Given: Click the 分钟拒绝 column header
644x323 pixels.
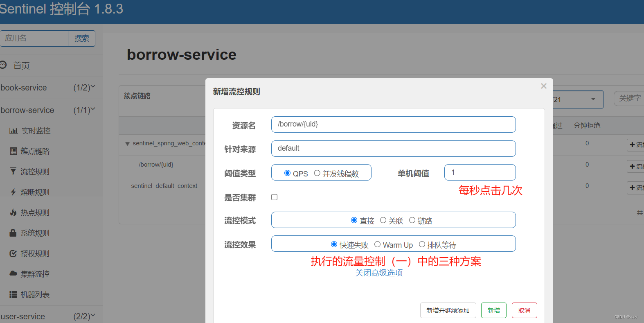Looking at the screenshot, I should [587, 125].
